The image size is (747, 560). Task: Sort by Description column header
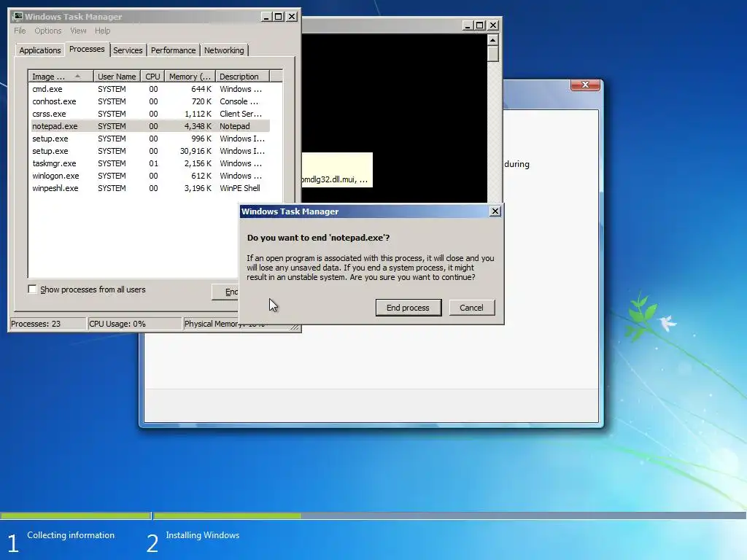coord(242,76)
